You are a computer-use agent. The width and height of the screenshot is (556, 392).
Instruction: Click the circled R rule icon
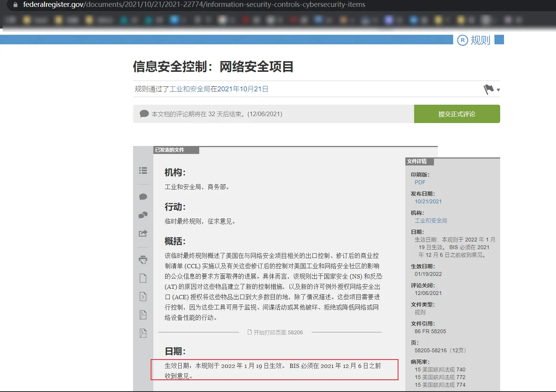462,40
